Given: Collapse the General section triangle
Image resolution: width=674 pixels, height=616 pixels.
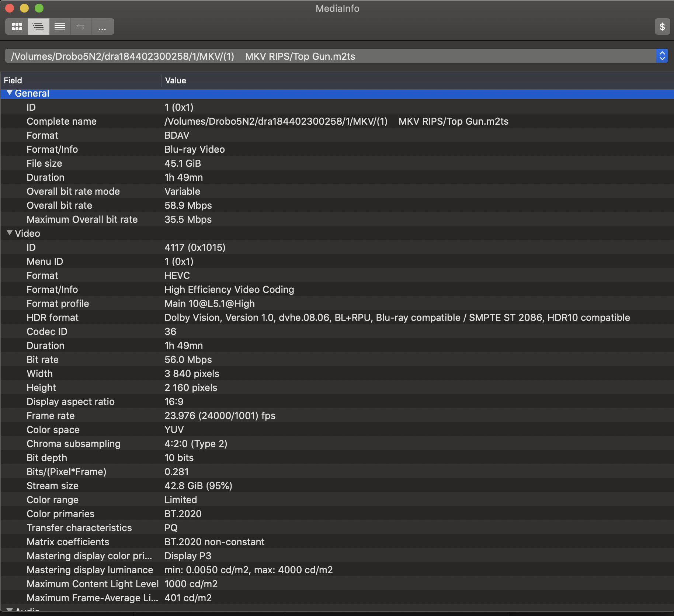Looking at the screenshot, I should pyautogui.click(x=10, y=93).
